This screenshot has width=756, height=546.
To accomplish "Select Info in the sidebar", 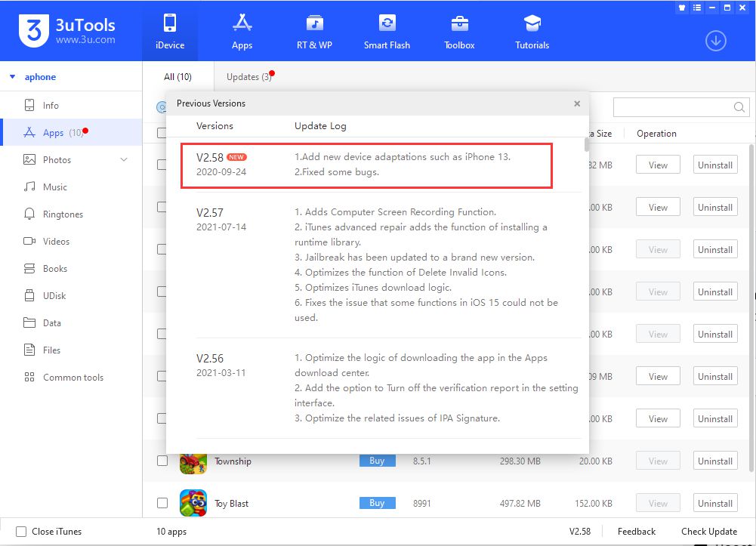I will click(x=71, y=105).
